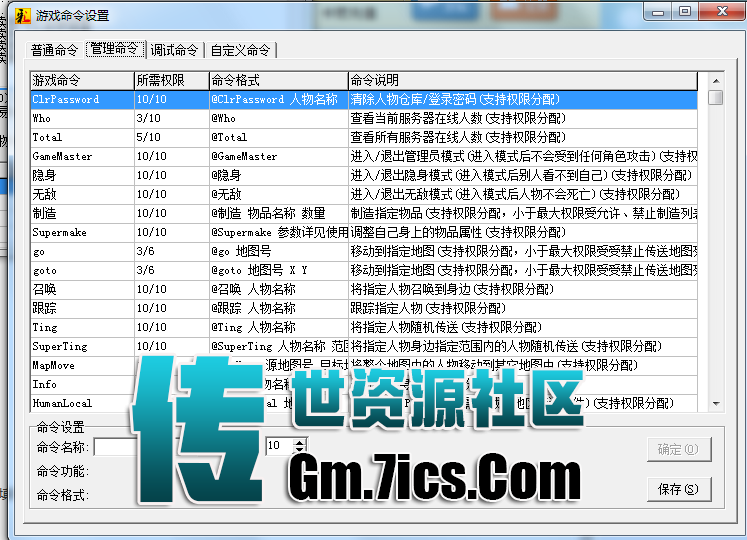This screenshot has height=540, width=747.
Task: Click the 所需权限 column header
Action: tap(170, 80)
